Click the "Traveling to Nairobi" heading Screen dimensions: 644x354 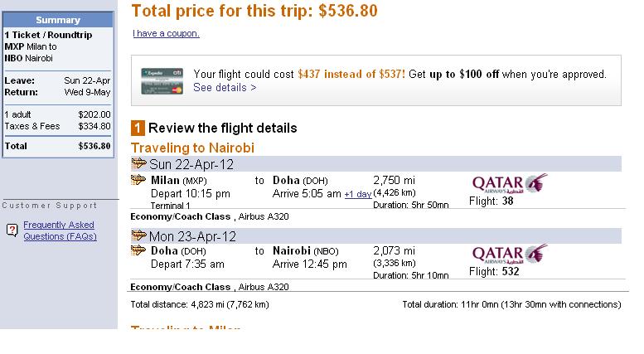coord(192,148)
